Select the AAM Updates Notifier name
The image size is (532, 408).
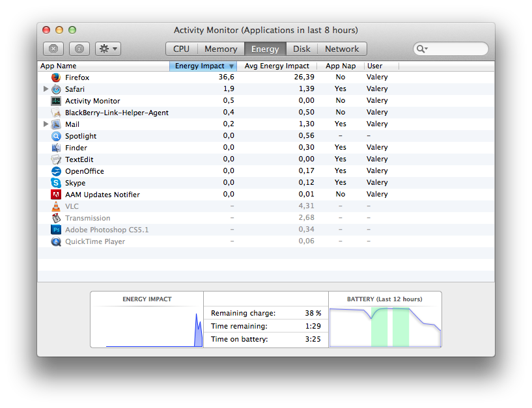(102, 195)
